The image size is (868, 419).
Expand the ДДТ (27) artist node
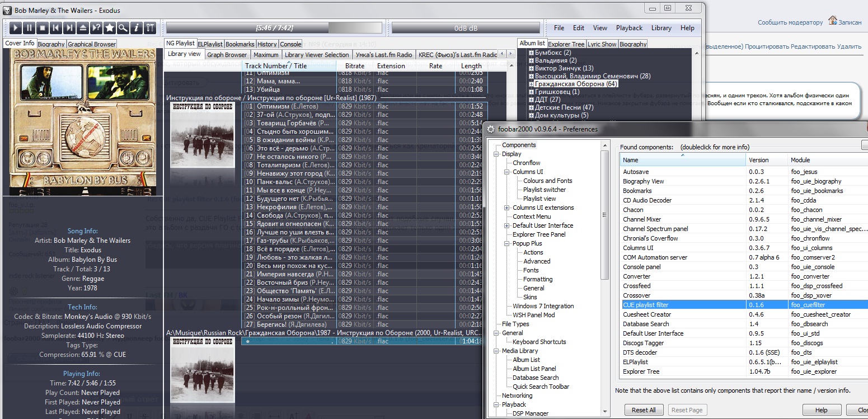tap(531, 100)
